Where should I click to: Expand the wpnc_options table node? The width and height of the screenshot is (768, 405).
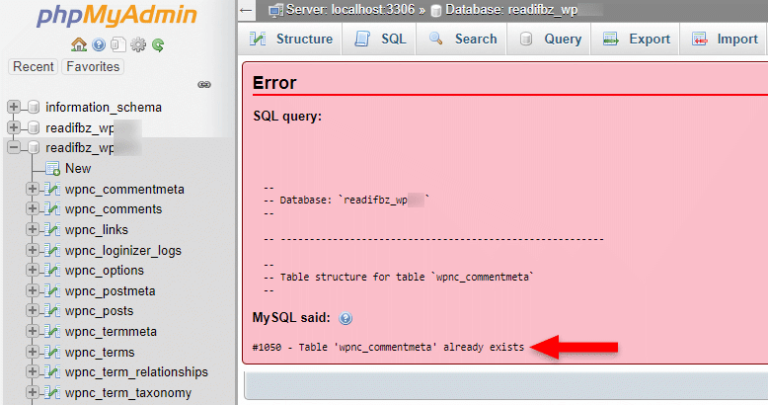click(x=32, y=270)
